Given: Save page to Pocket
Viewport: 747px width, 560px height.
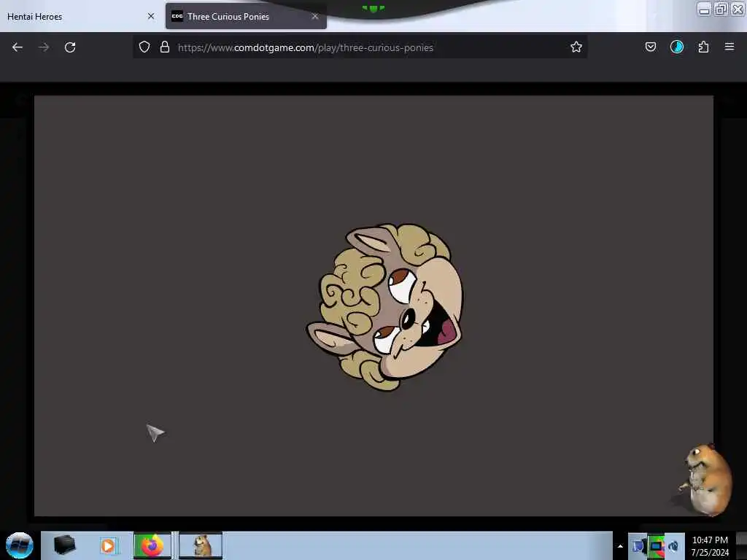Looking at the screenshot, I should pyautogui.click(x=651, y=47).
